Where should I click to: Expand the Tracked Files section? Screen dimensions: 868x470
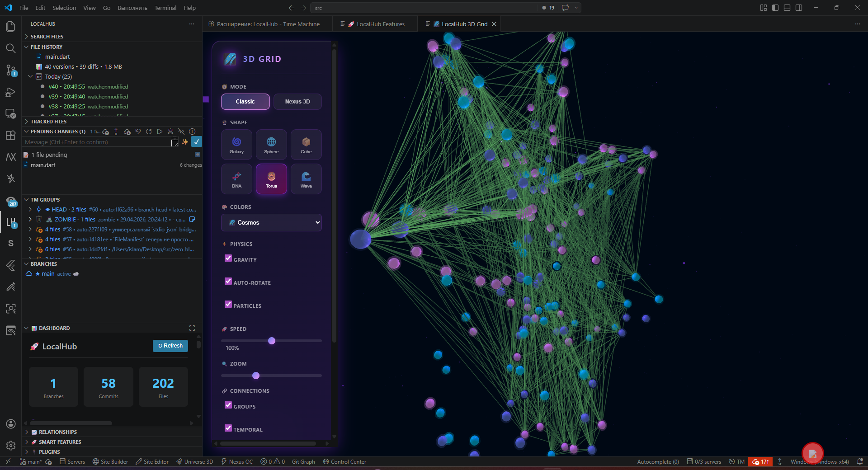tap(112, 122)
